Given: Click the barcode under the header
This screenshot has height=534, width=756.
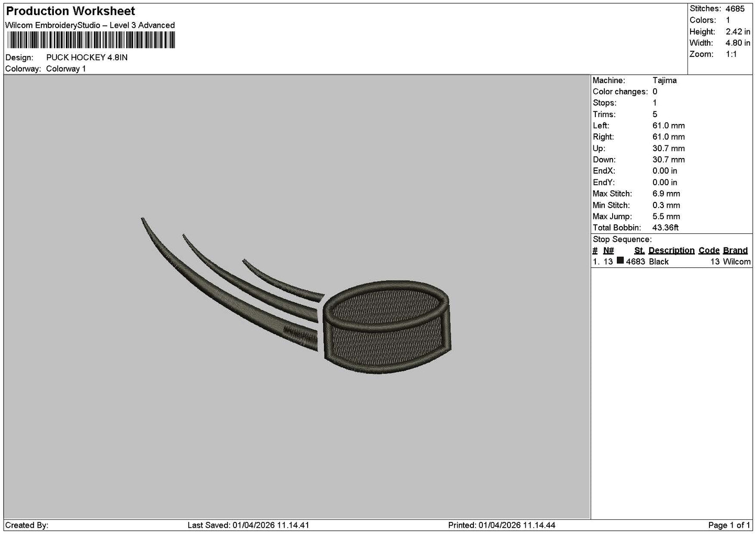Looking at the screenshot, I should point(92,40).
